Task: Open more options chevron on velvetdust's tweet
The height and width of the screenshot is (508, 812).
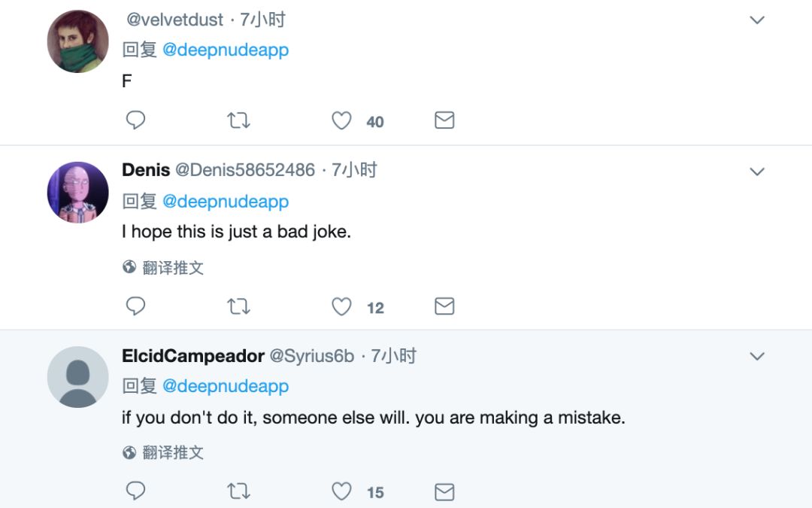Action: click(757, 20)
